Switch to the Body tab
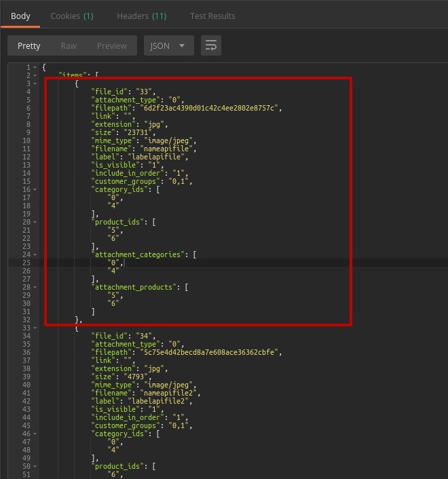 point(20,16)
